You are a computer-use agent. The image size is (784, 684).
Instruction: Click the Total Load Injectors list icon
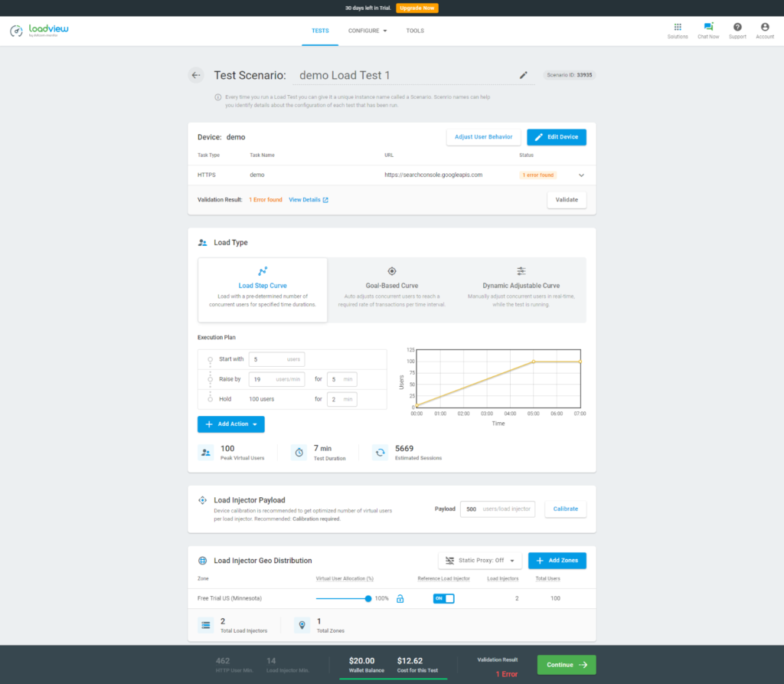click(205, 625)
